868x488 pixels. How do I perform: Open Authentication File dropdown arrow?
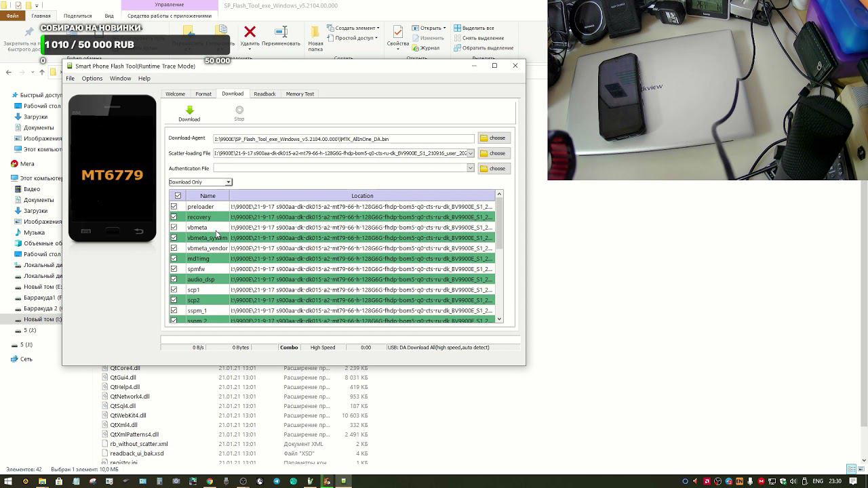point(471,168)
